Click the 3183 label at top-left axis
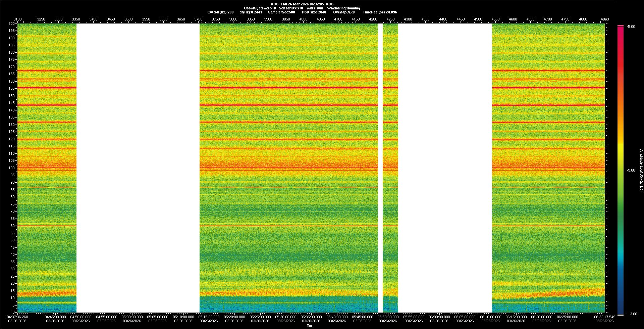The width and height of the screenshot is (644, 329). coord(17,19)
